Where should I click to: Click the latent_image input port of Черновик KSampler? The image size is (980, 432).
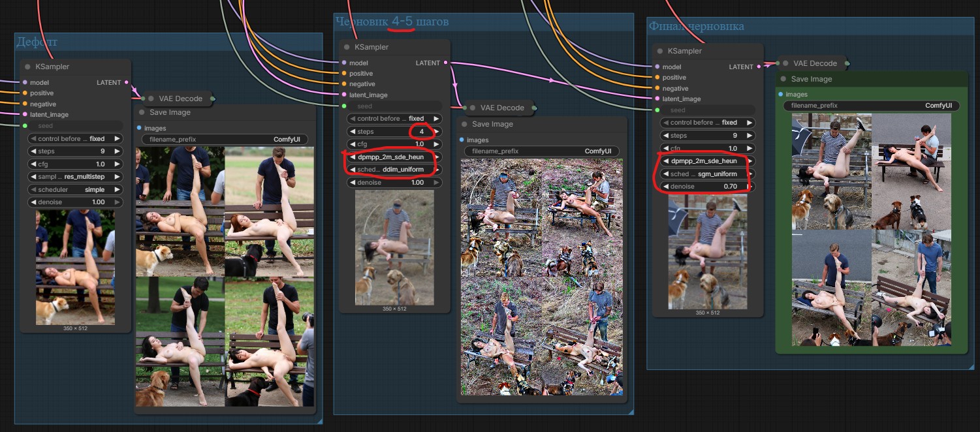[344, 95]
